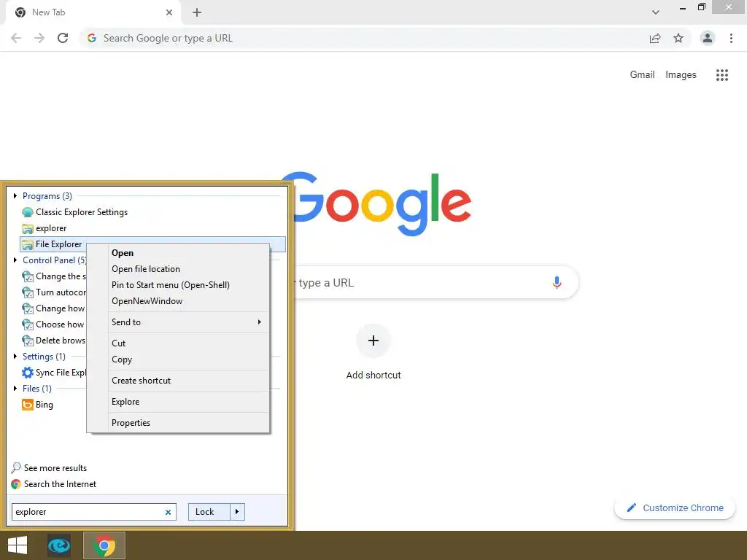Choose Explore in the context menu

179,402
